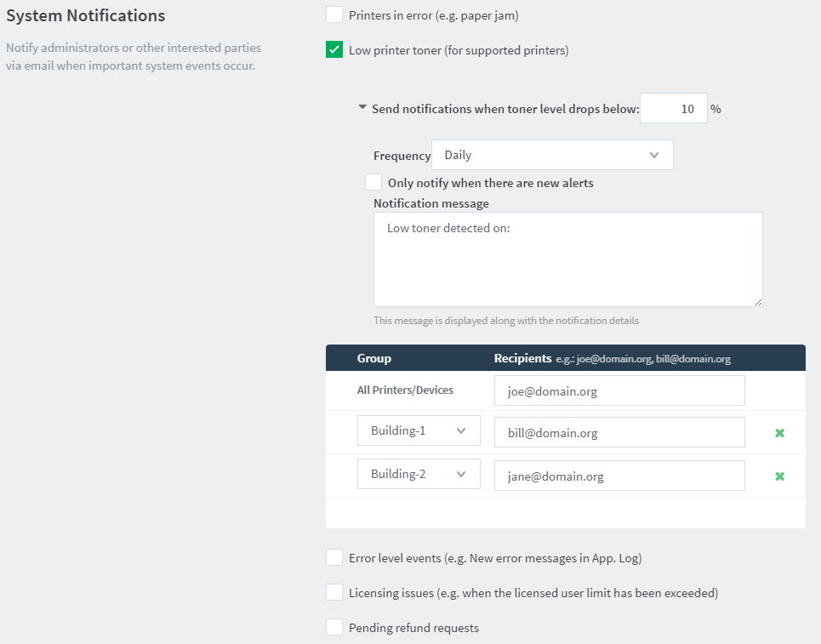Image resolution: width=821 pixels, height=644 pixels.
Task: Click the jane@domain.org recipient field
Action: (x=619, y=476)
